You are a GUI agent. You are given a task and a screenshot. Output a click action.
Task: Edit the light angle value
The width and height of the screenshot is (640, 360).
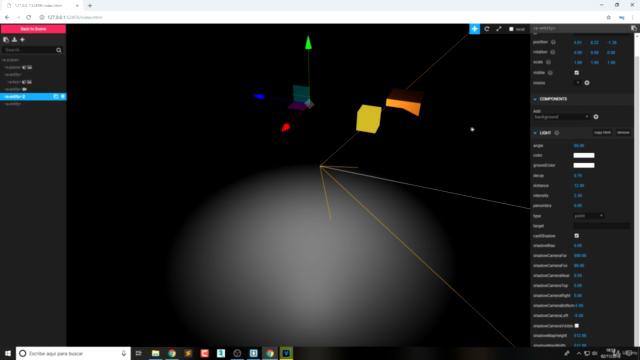579,146
